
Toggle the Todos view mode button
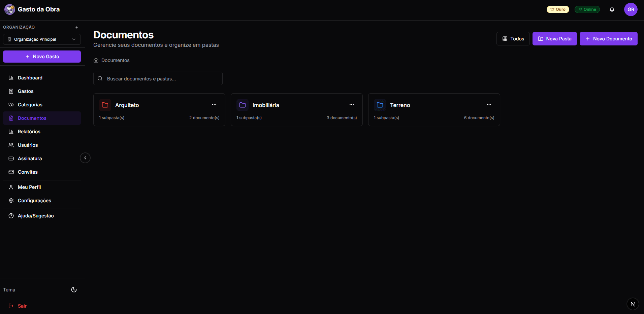click(513, 39)
